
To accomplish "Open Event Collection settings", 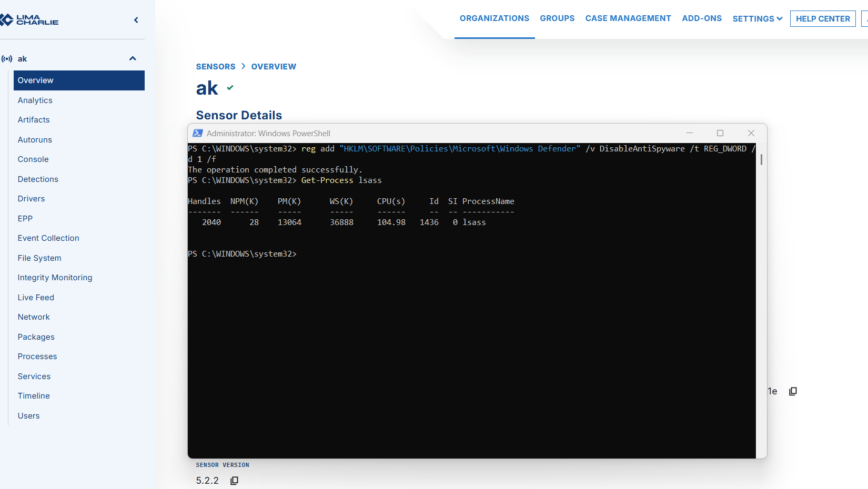I will (48, 238).
